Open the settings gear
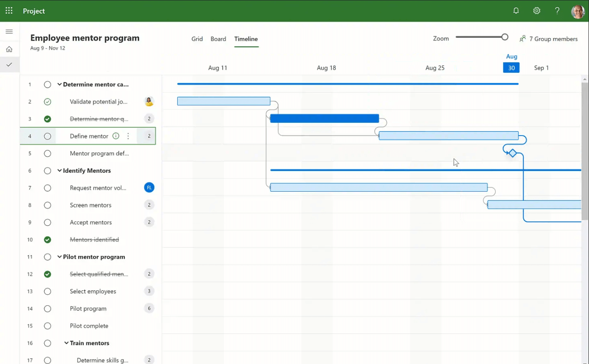Image resolution: width=589 pixels, height=364 pixels. [537, 11]
